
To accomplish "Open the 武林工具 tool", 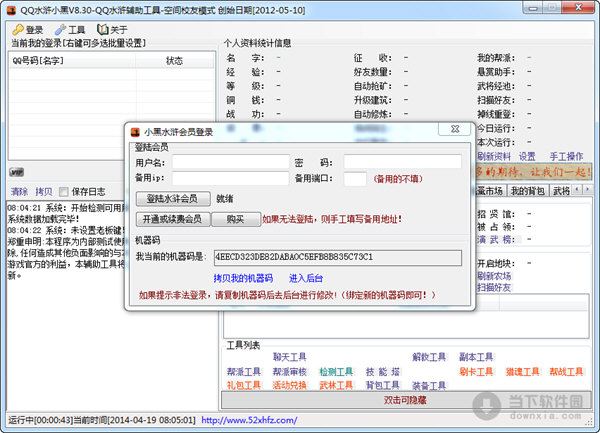I will tap(336, 385).
